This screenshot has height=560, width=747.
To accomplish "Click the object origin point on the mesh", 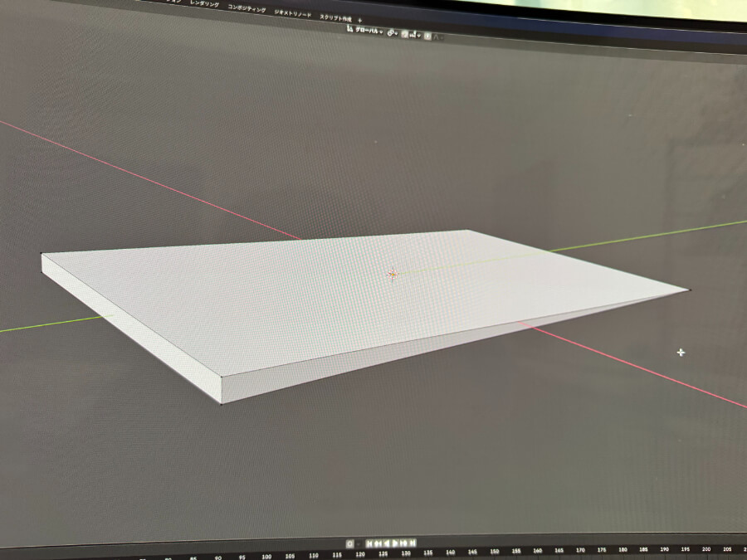I will coord(393,274).
